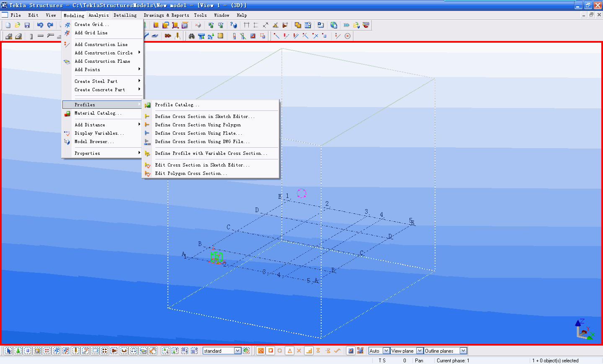The image size is (603, 364).
Task: Open the View plane dropdown
Action: click(420, 351)
